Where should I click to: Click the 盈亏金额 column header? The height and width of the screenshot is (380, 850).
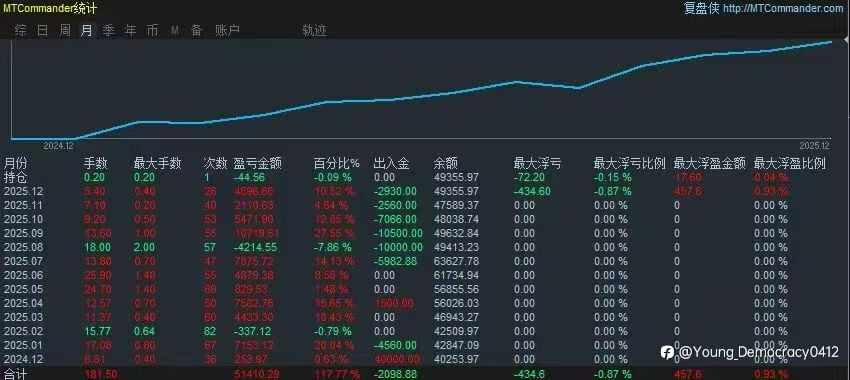(257, 163)
